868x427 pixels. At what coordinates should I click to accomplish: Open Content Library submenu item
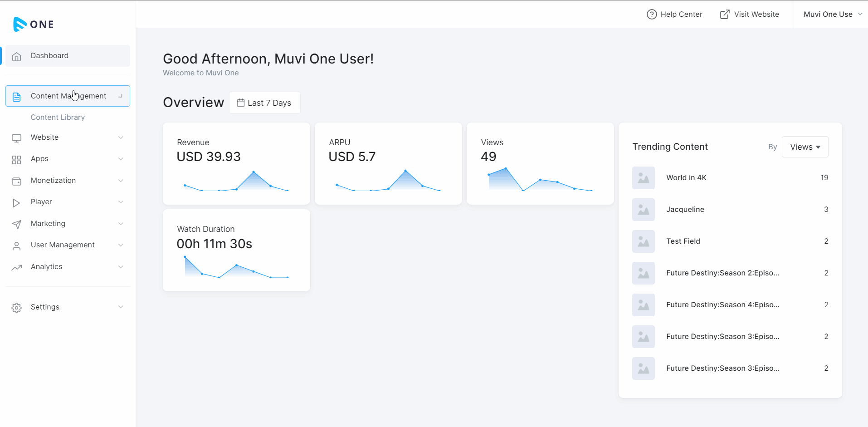(x=58, y=117)
